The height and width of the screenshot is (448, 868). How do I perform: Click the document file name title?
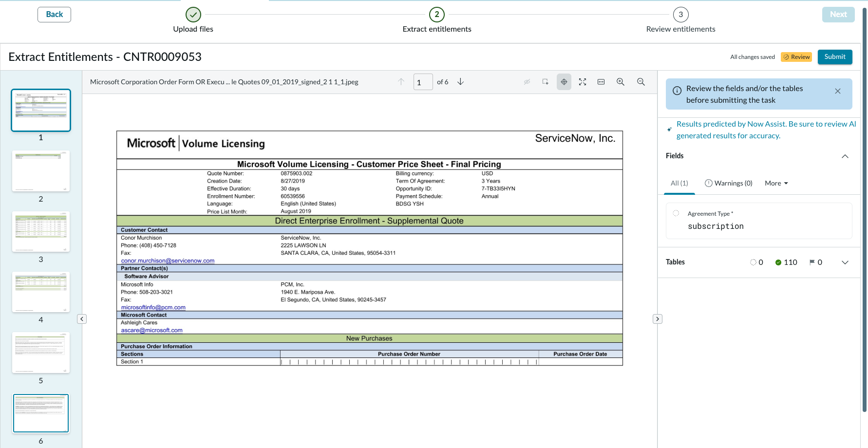click(x=224, y=82)
